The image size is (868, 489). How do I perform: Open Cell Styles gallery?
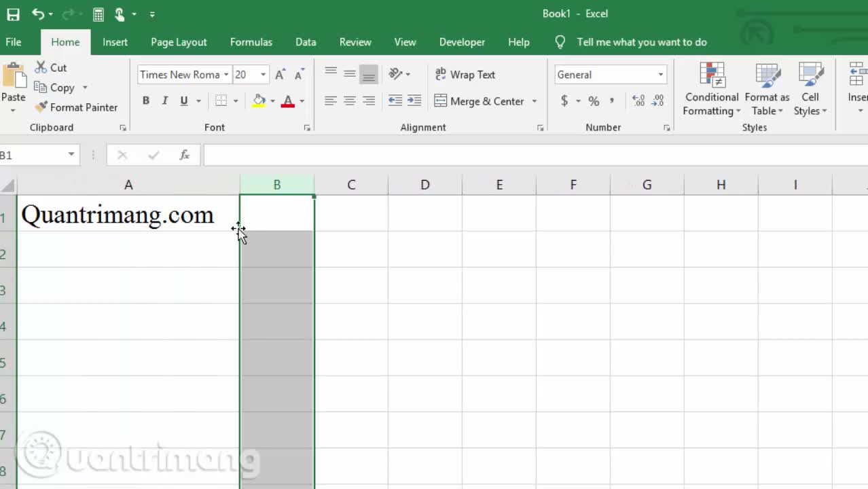[x=810, y=90]
